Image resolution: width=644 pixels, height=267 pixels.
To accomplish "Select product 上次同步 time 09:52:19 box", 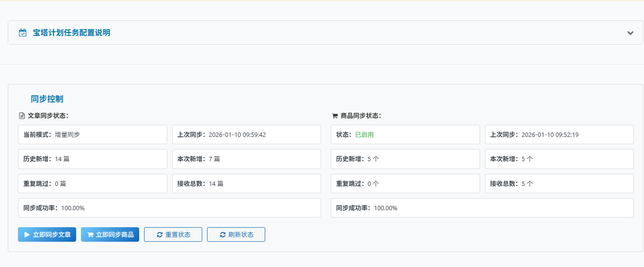I will [559, 134].
